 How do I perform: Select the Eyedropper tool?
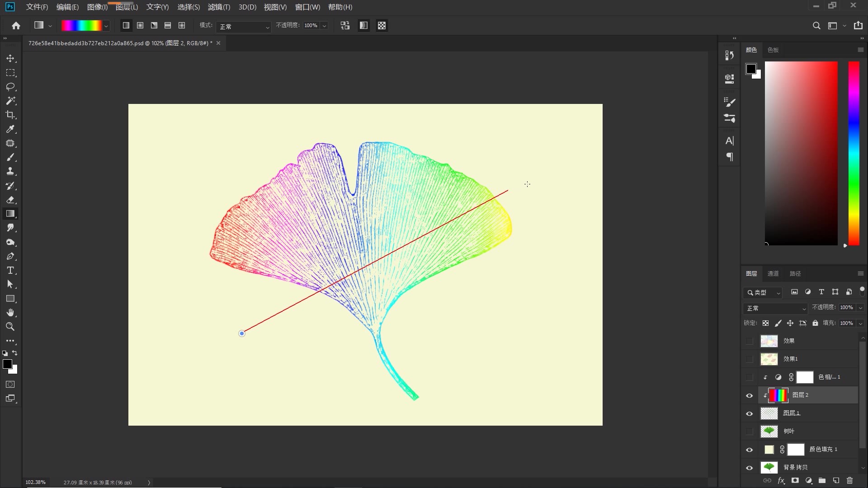click(x=10, y=129)
